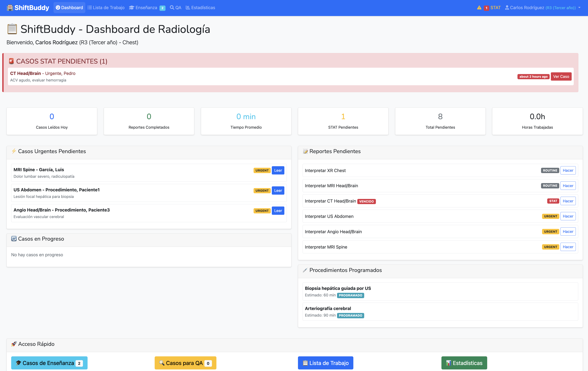Toggle the URGENT badge on MRI Spine case
This screenshot has height=371, width=588.
point(262,170)
